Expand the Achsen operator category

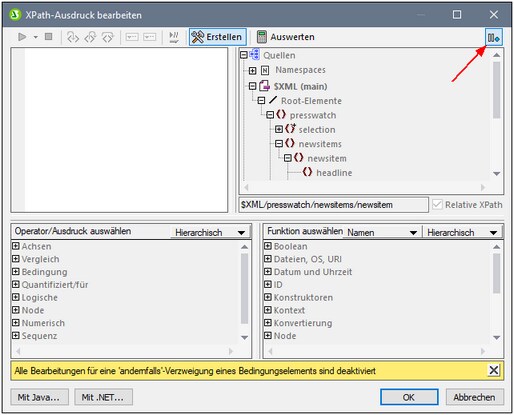tap(16, 246)
